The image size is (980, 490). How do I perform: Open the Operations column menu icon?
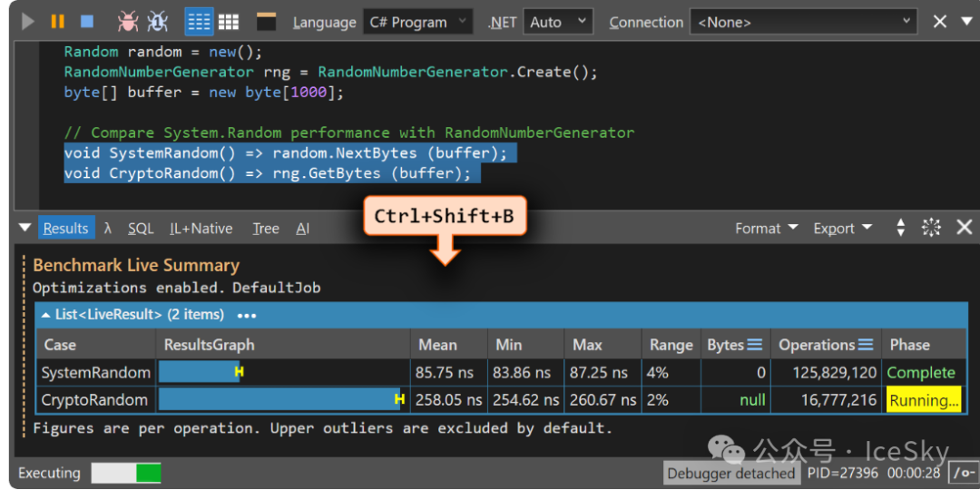pos(866,345)
